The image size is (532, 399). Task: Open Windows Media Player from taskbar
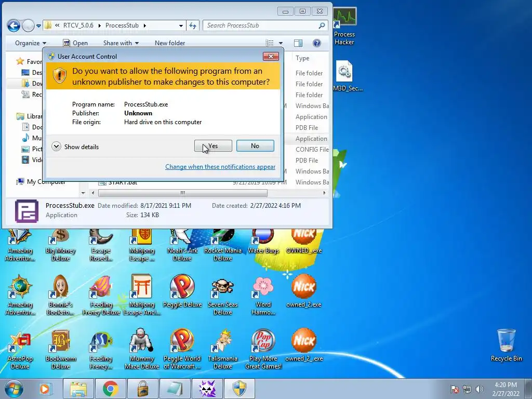[45, 389]
